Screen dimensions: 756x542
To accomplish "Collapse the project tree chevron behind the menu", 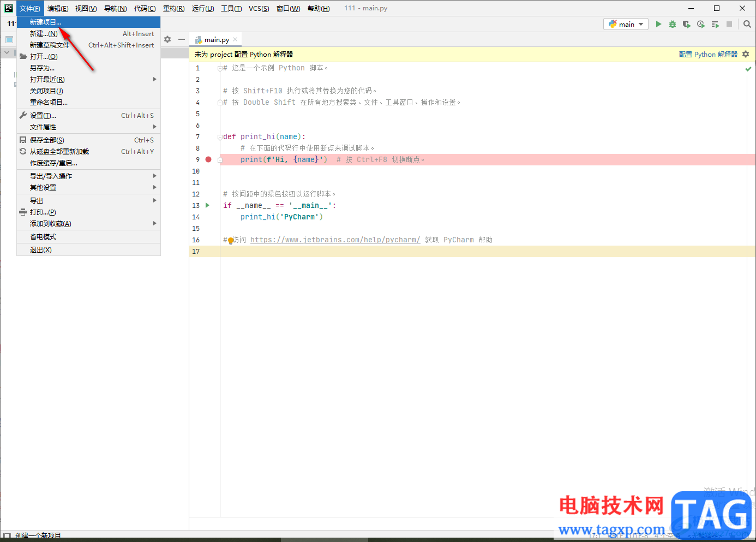I will click(7, 53).
